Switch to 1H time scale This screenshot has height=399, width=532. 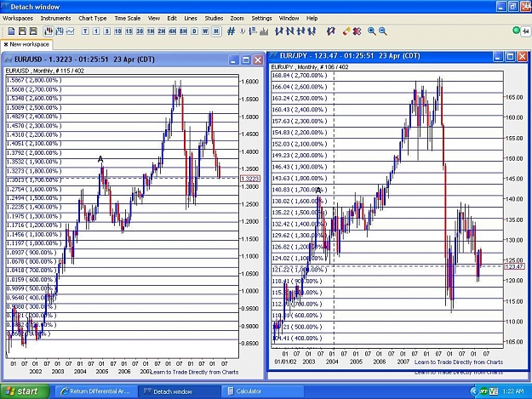(151, 31)
